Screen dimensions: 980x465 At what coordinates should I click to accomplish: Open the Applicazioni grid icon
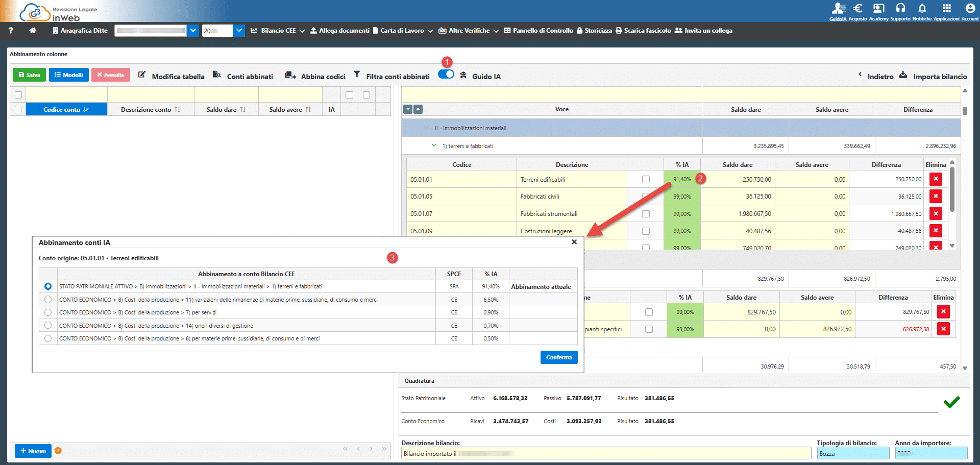947,8
